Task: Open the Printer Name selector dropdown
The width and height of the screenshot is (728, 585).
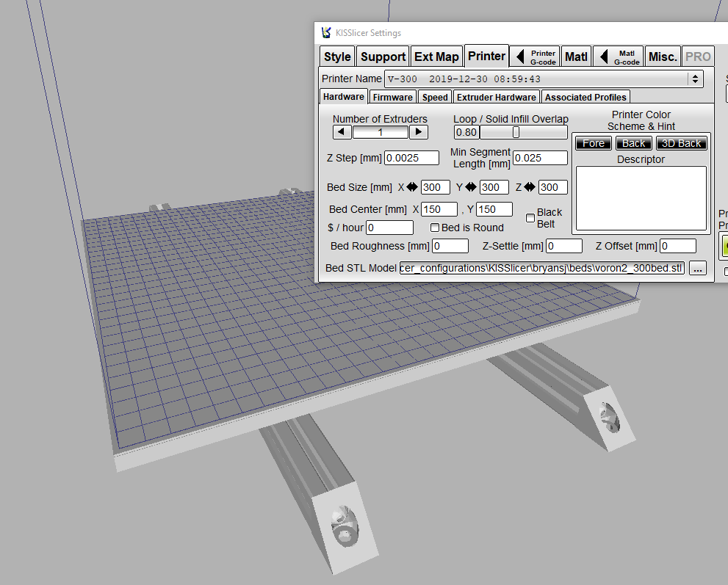Action: pyautogui.click(x=695, y=79)
